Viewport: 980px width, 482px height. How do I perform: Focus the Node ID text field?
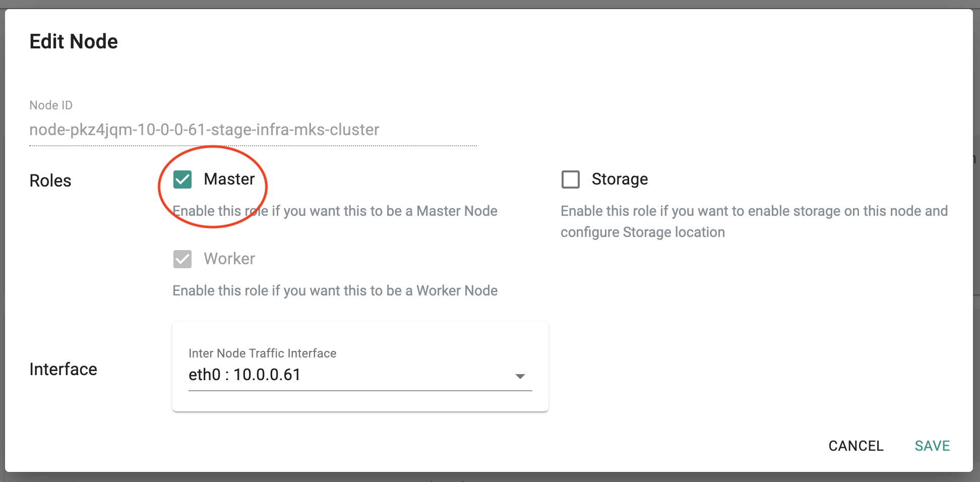pos(253,130)
